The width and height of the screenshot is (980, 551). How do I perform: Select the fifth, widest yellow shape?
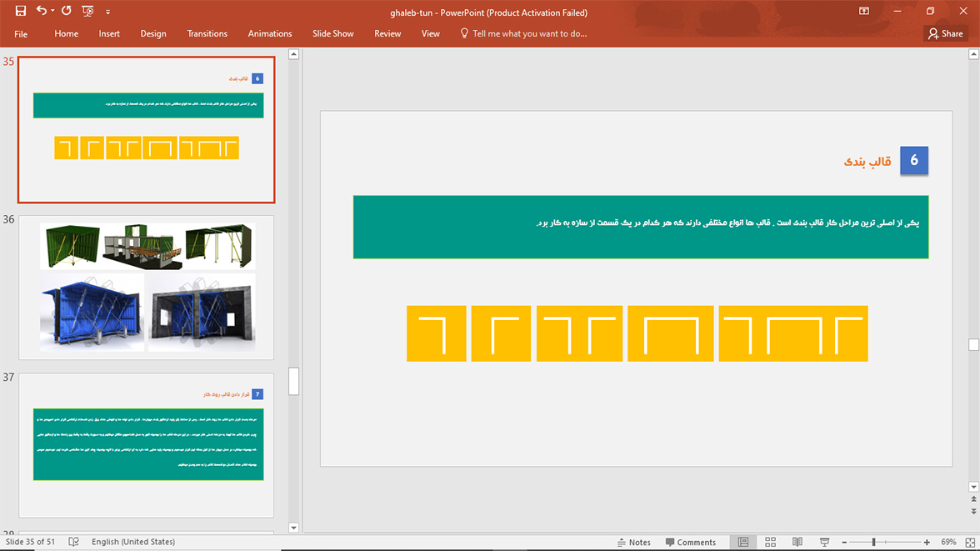[793, 333]
